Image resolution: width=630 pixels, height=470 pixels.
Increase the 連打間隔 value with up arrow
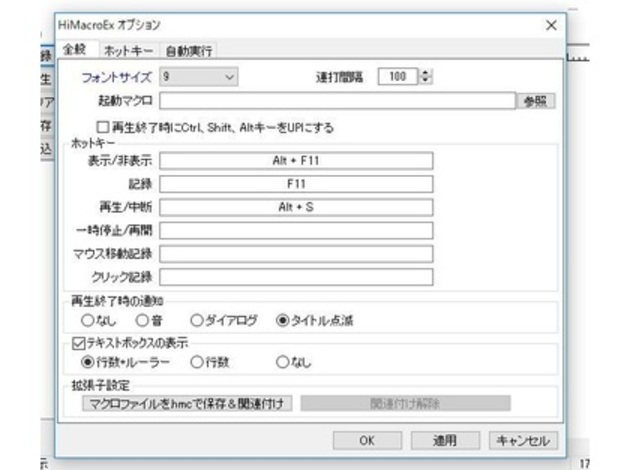[426, 73]
